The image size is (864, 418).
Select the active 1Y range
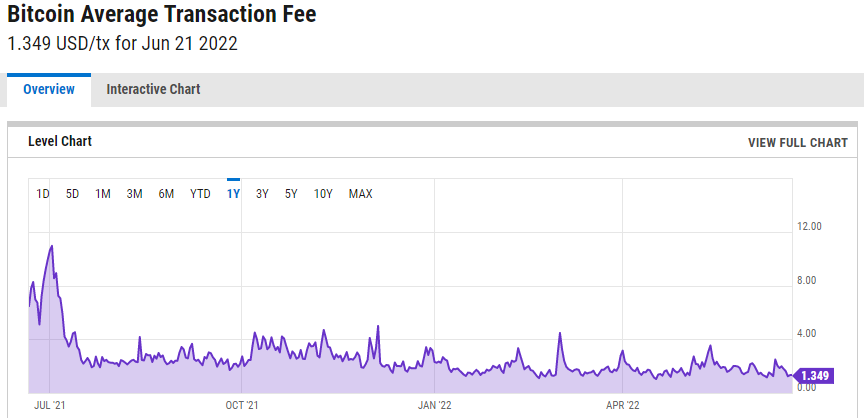[x=233, y=194]
